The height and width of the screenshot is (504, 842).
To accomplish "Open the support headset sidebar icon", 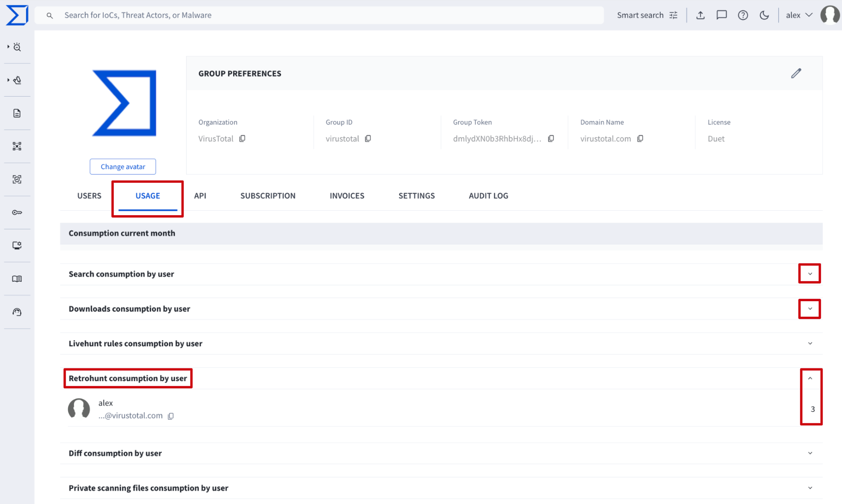I will (17, 312).
